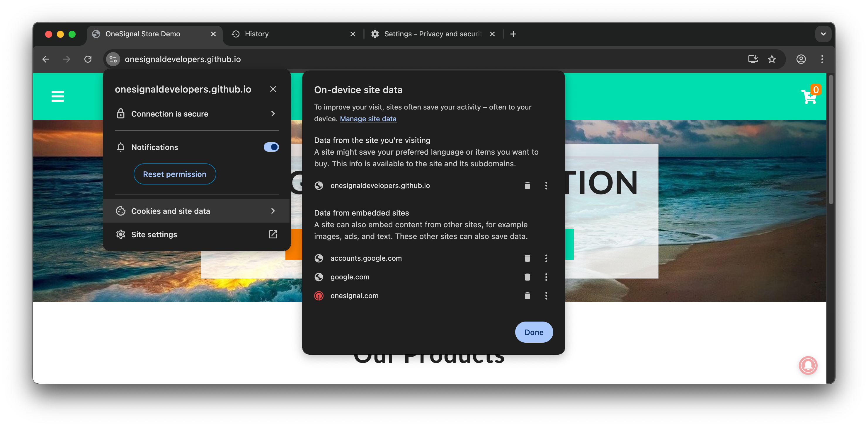Delete data for onesignaldevelopers.github.io
This screenshot has height=427, width=868.
click(x=527, y=186)
